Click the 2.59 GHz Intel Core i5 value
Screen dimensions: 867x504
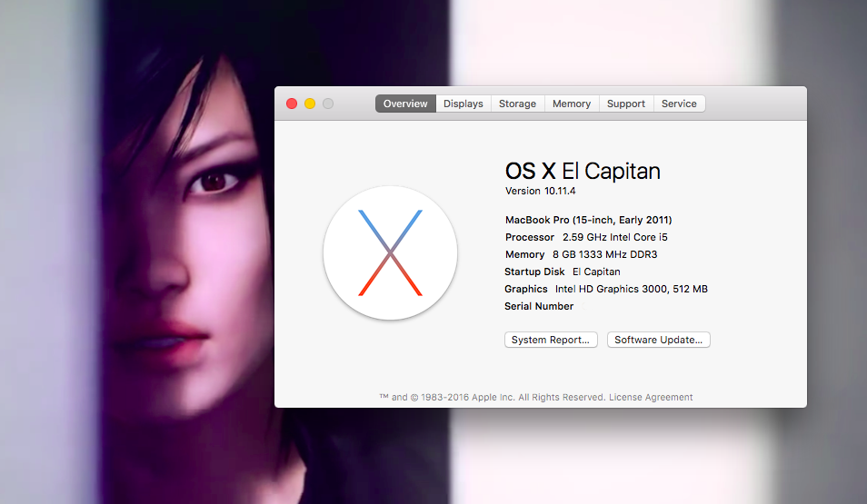615,237
